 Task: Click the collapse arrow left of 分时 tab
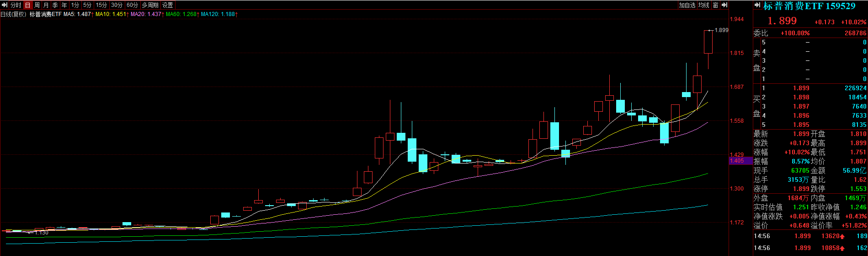coord(5,5)
